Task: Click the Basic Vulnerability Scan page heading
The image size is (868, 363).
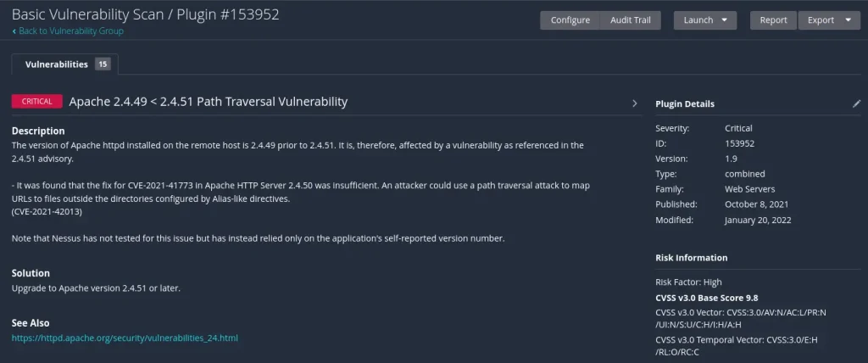Action: (145, 14)
